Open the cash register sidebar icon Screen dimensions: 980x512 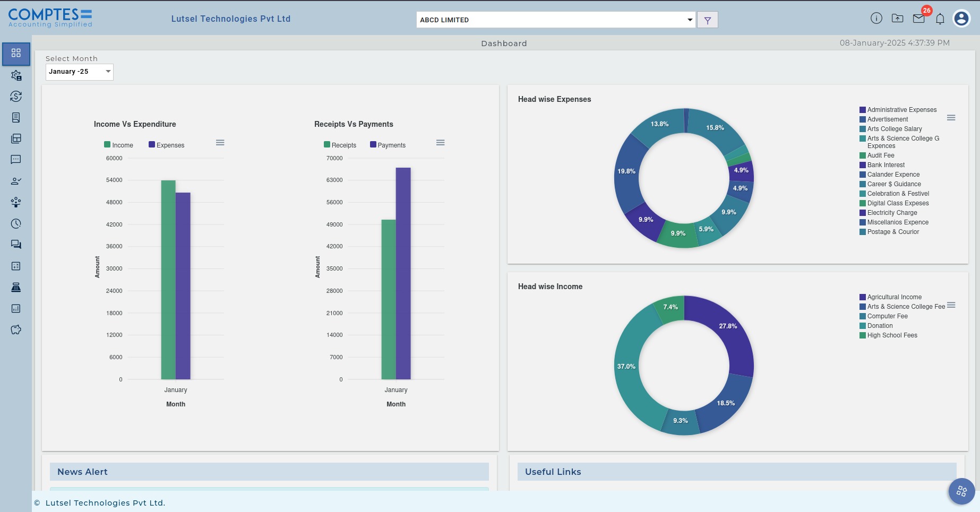click(16, 288)
